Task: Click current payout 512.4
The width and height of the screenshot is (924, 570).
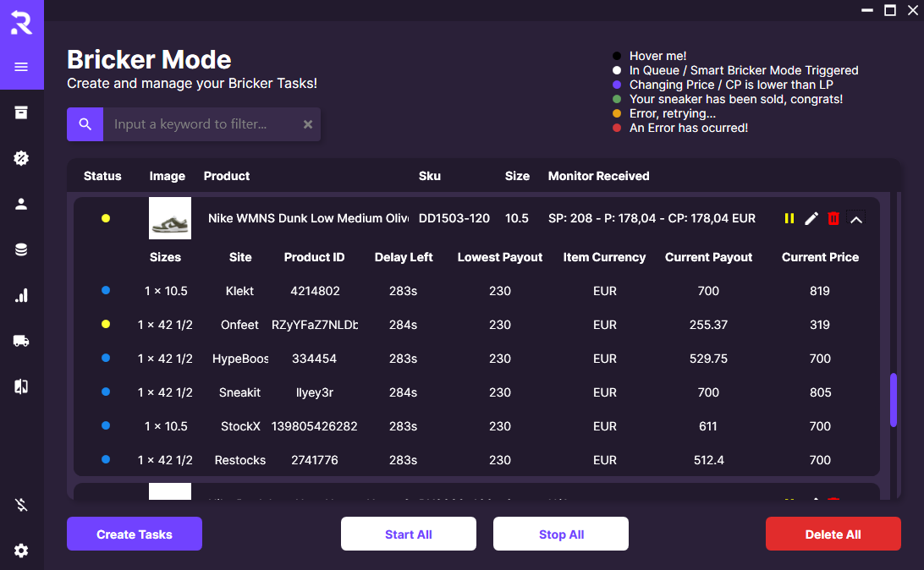Action: pos(708,460)
